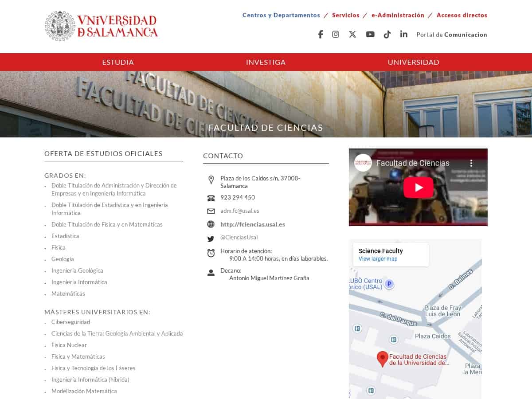The height and width of the screenshot is (399, 532).
Task: Open the http://fciencias.usal.es website link
Action: 253,224
